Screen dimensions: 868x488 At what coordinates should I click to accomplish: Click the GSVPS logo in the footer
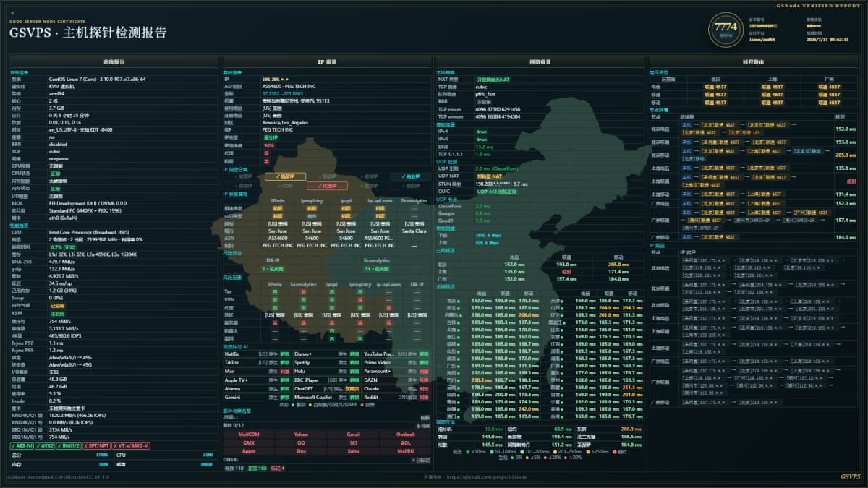[x=851, y=477]
